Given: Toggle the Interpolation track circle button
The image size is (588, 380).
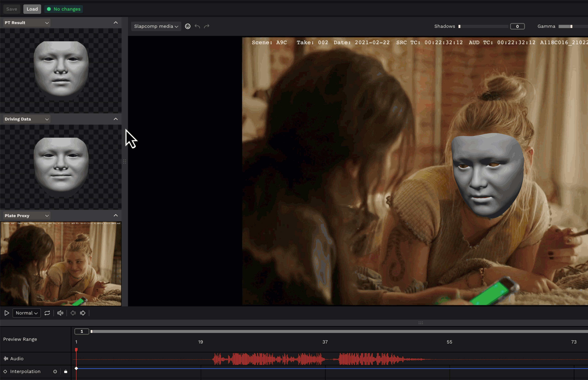Looking at the screenshot, I should (55, 371).
